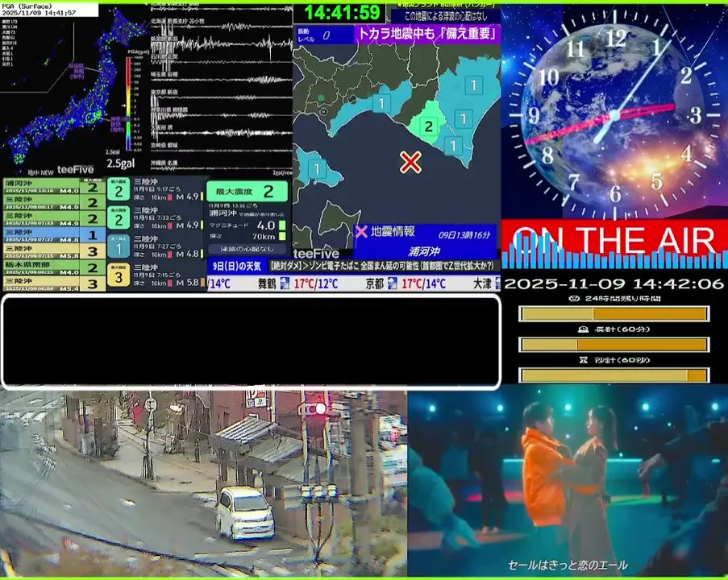Select the blue 三陸沖 M4.8 row in the left list
The image size is (728, 580).
54,234
